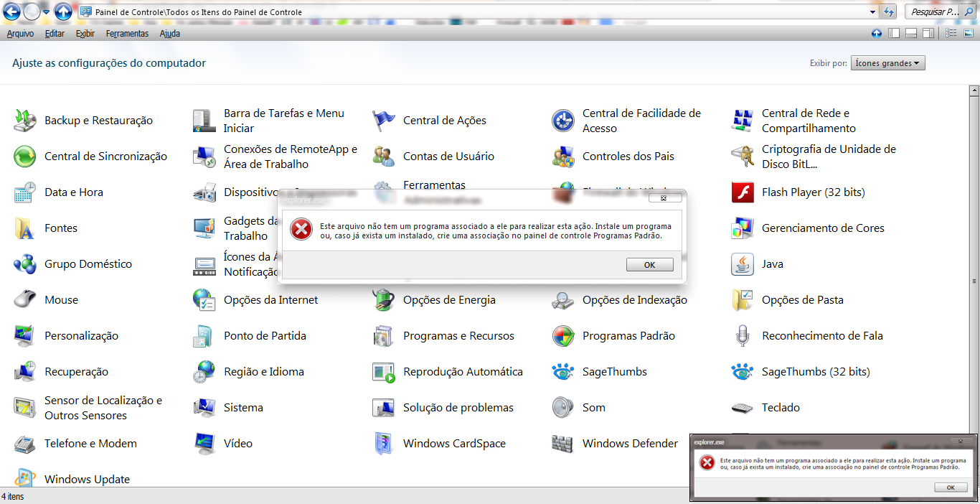
Task: Open Backup e Restauração icon
Action: (x=25, y=121)
